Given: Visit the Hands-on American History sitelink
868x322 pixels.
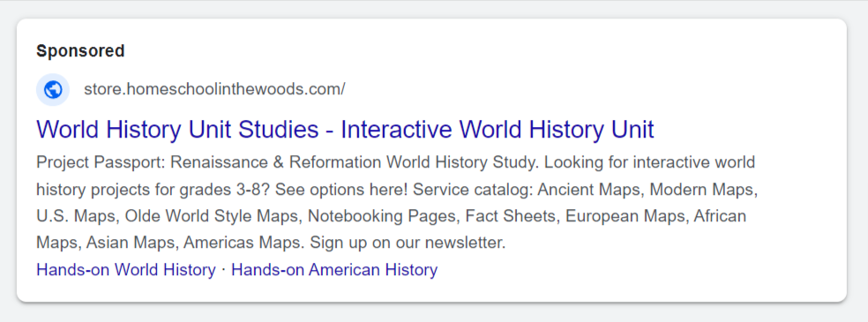Looking at the screenshot, I should 334,270.
